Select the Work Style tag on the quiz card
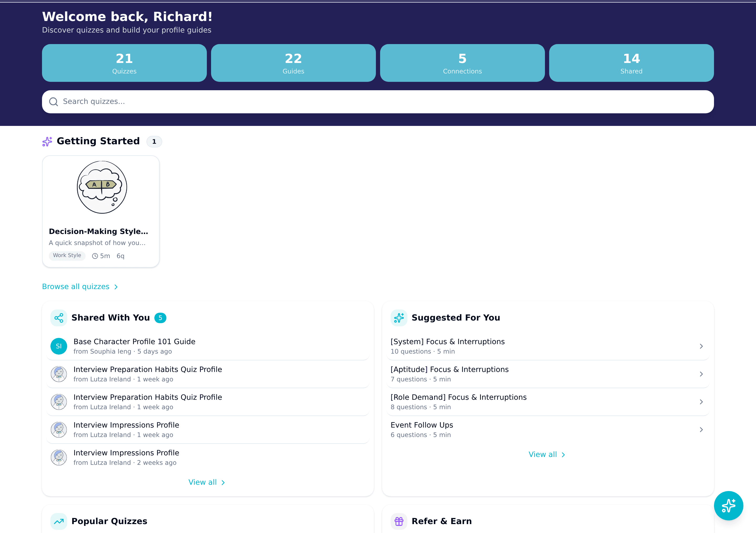 [67, 255]
